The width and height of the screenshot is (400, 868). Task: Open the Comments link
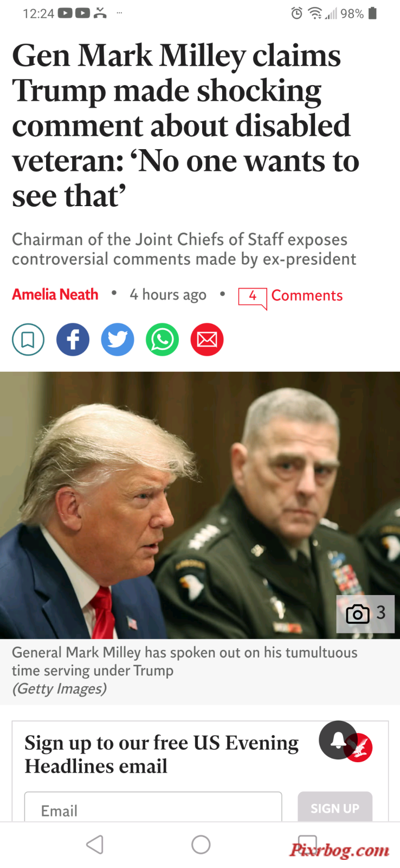(x=307, y=295)
